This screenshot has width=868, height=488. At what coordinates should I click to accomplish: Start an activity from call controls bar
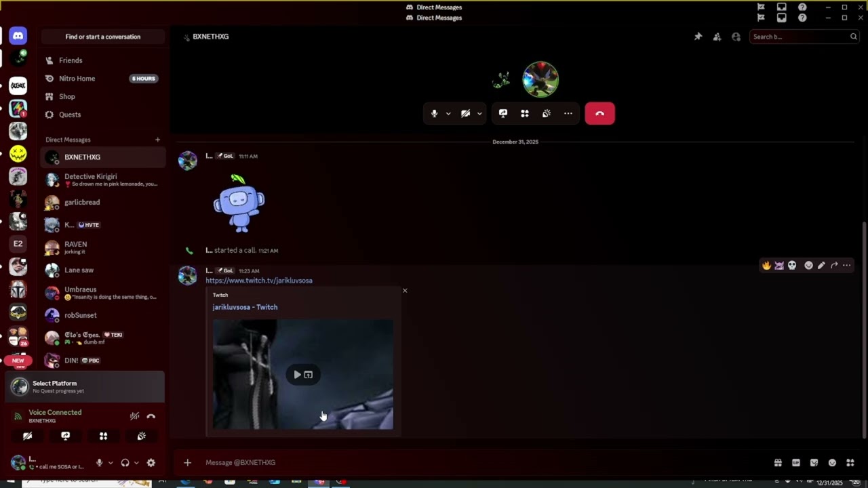pyautogui.click(x=525, y=113)
